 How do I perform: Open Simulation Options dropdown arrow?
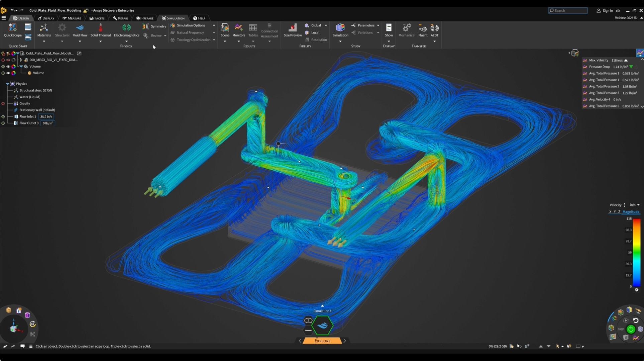pos(214,25)
